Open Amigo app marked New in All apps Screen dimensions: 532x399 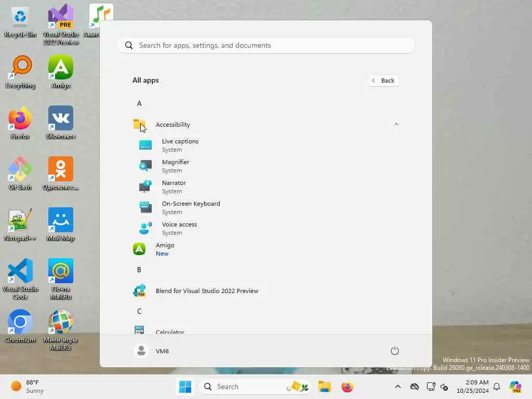[x=266, y=249]
